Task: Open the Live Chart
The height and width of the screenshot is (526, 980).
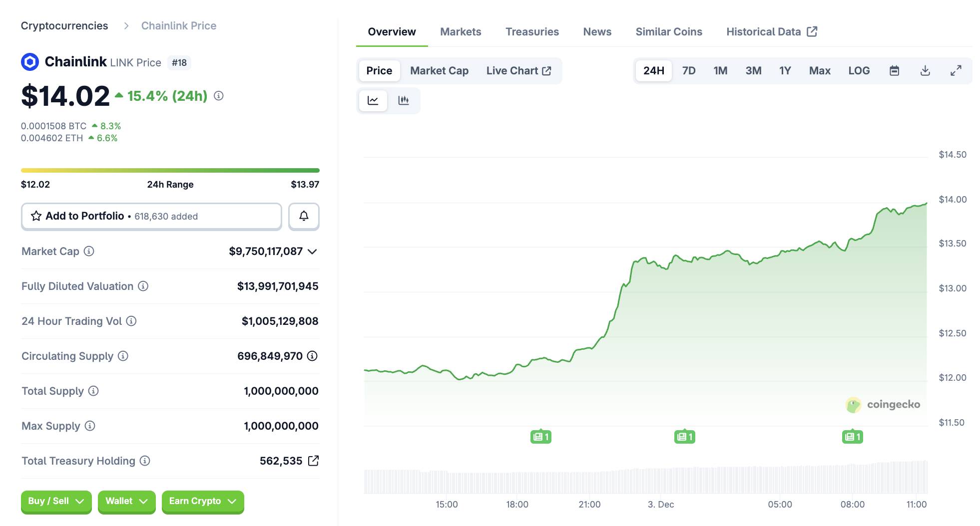Action: [514, 70]
